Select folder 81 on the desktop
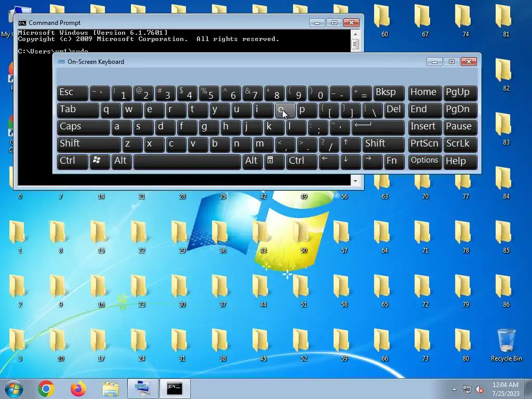 tap(504, 20)
